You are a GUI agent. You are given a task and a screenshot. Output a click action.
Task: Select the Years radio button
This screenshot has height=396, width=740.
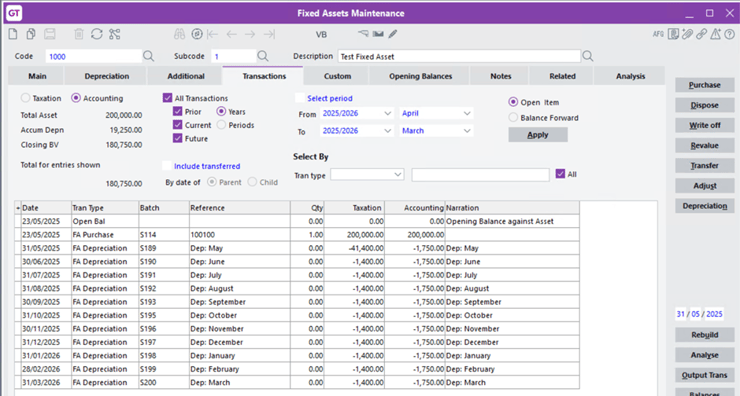221,112
